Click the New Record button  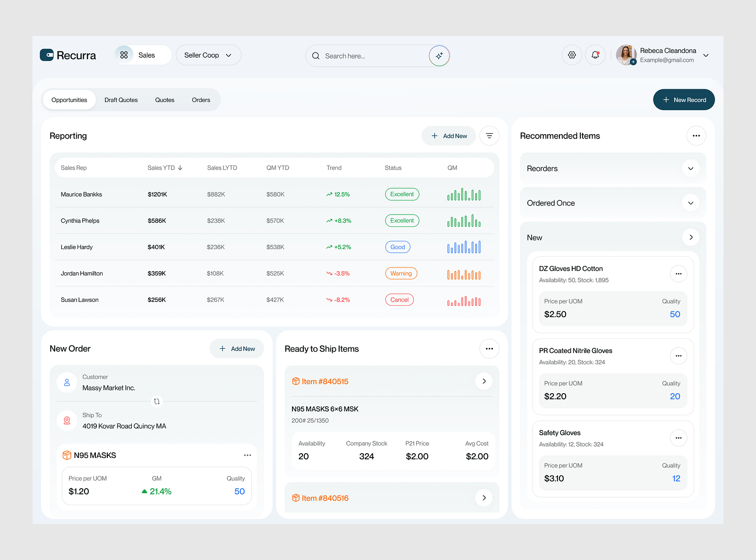pos(684,100)
